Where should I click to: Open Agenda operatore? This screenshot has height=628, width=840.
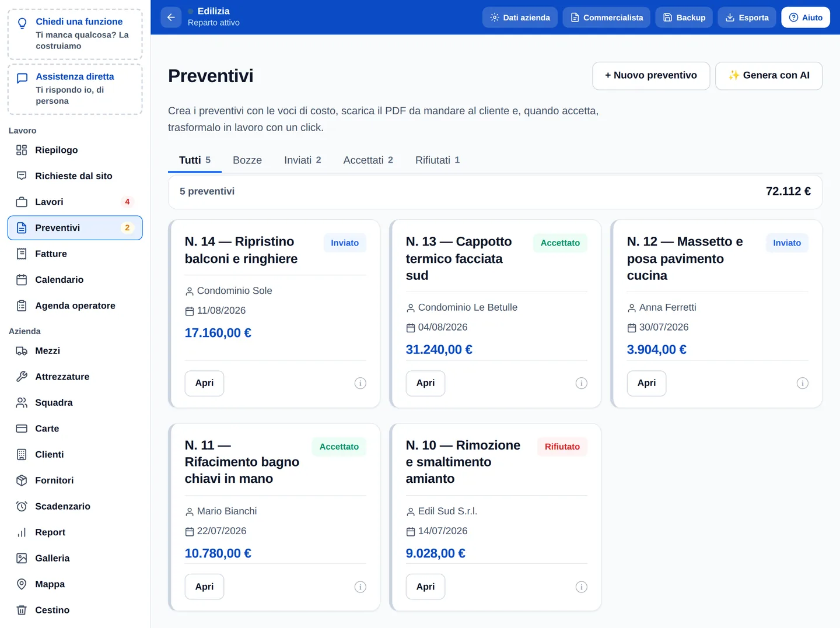[x=75, y=306]
